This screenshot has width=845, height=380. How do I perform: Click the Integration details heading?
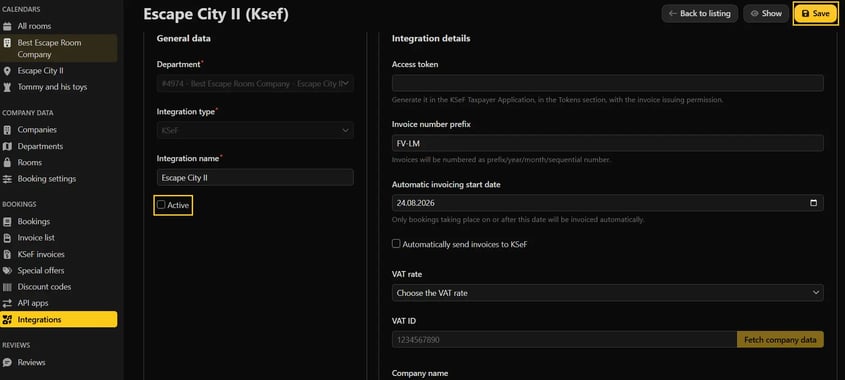[431, 39]
